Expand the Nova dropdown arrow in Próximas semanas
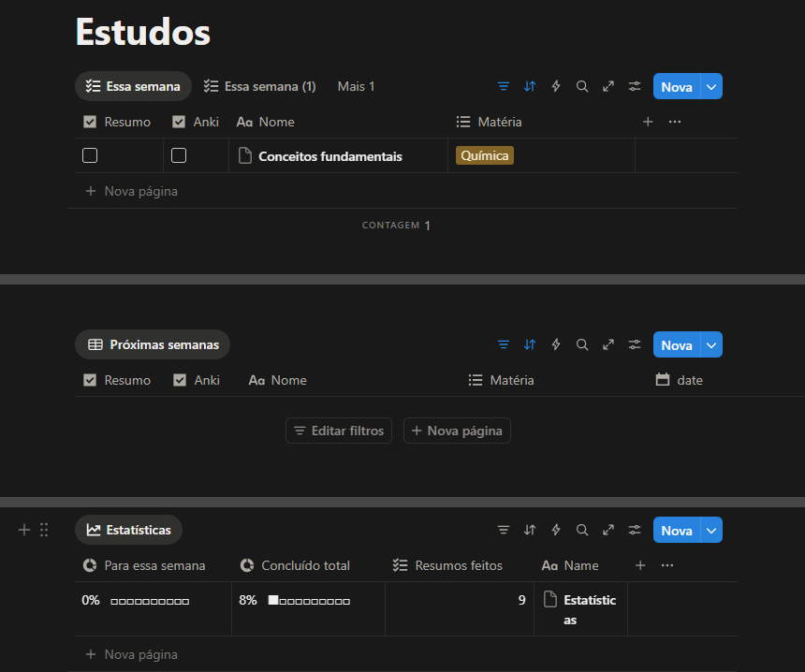 711,344
